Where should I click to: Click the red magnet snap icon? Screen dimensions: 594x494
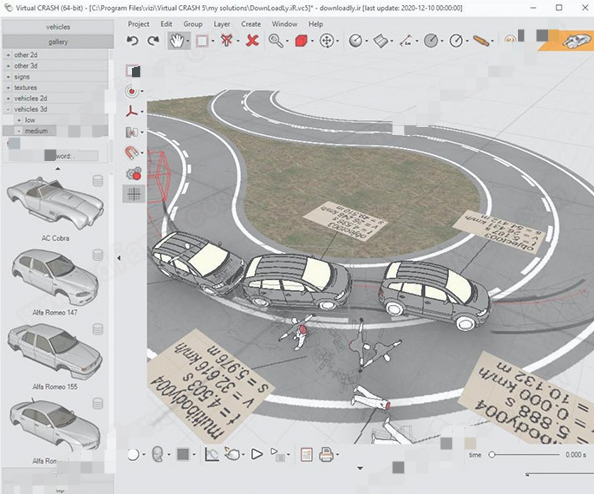pos(131,153)
